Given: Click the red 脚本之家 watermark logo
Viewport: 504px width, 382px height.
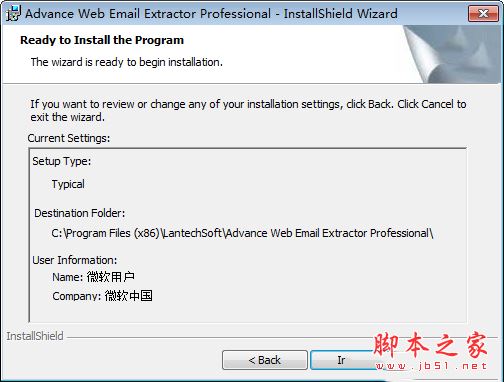Looking at the screenshot, I should coord(430,345).
